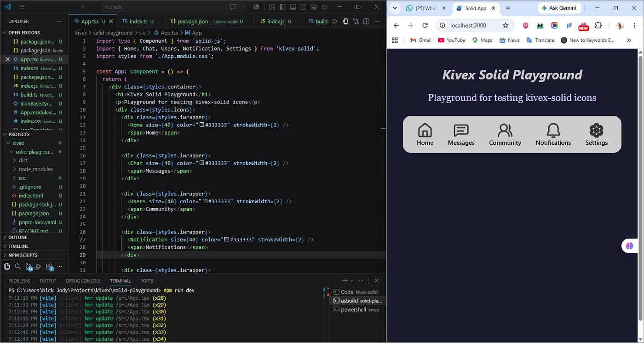The width and height of the screenshot is (644, 343).
Task: Expand the TIMELINE section
Action: pyautogui.click(x=34, y=246)
